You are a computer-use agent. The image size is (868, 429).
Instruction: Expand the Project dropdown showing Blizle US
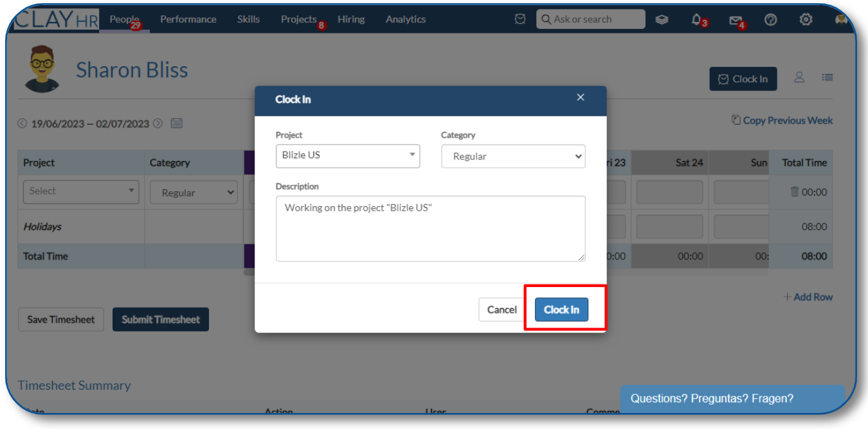[x=348, y=156]
